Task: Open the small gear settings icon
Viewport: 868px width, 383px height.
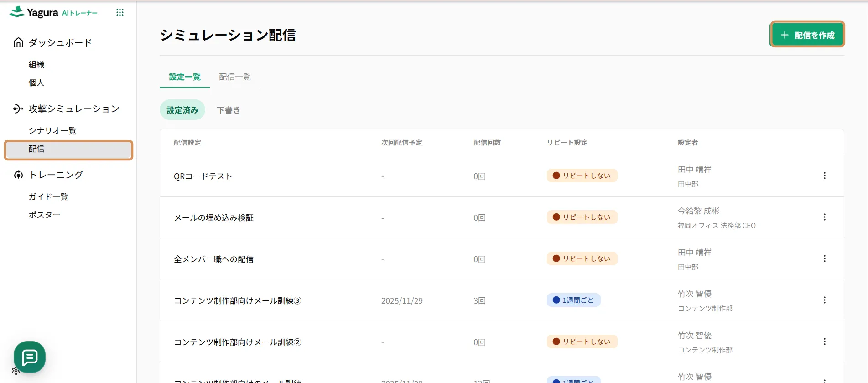Action: 16,371
